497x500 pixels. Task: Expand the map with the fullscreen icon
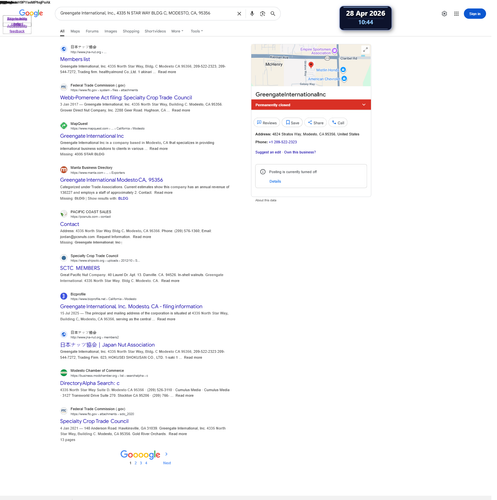tap(365, 50)
